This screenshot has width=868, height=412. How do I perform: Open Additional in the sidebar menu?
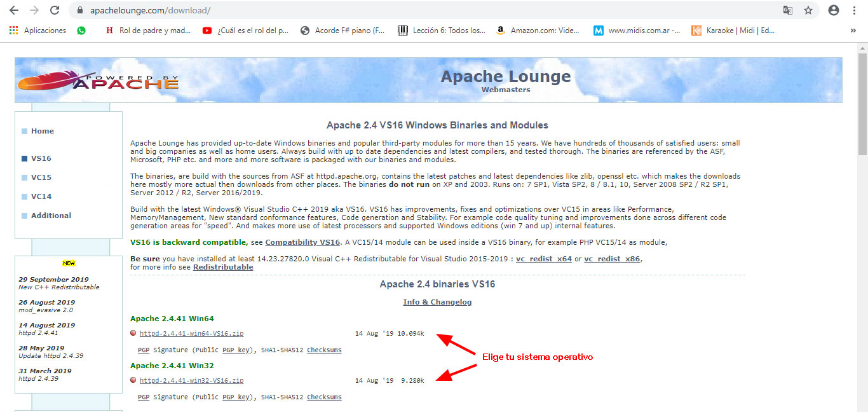pos(51,216)
